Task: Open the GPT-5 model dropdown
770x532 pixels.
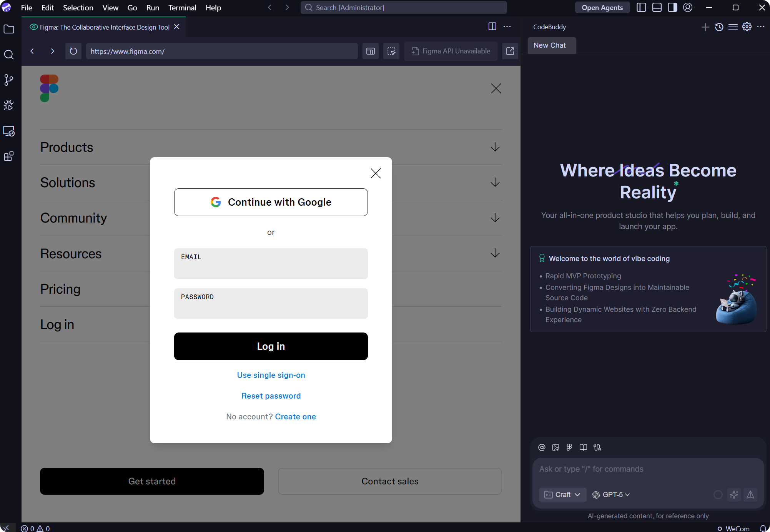Action: (x=611, y=495)
